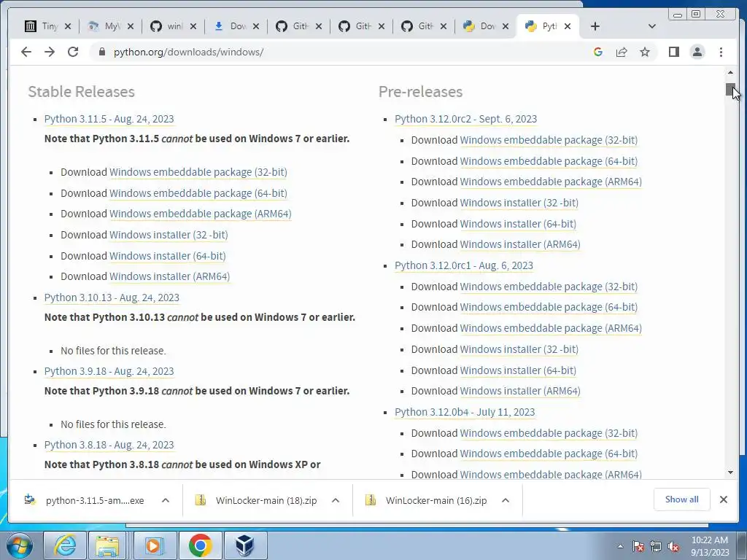Download 3.12.0rc2 embeddable package ARM64
Screen dimensions: 747x560
click(551, 182)
